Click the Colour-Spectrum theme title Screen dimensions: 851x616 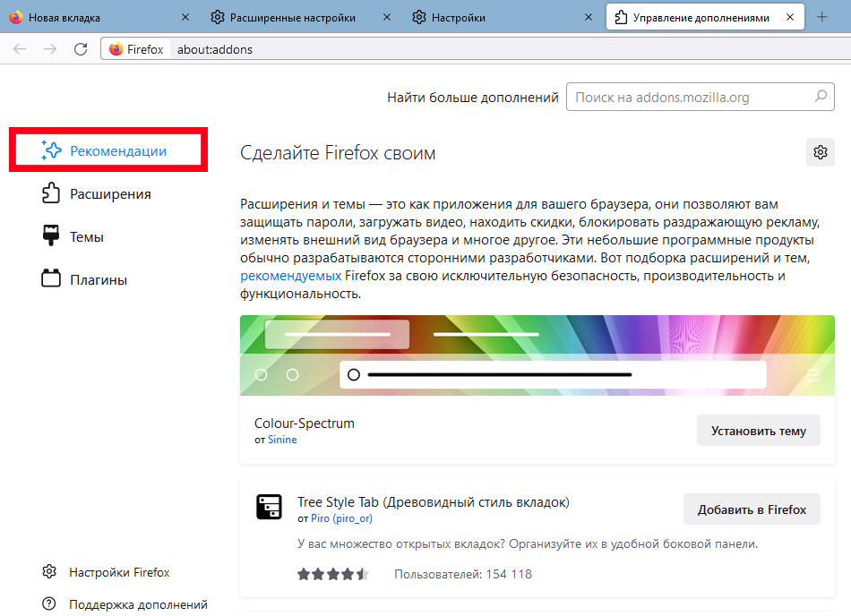(x=304, y=423)
